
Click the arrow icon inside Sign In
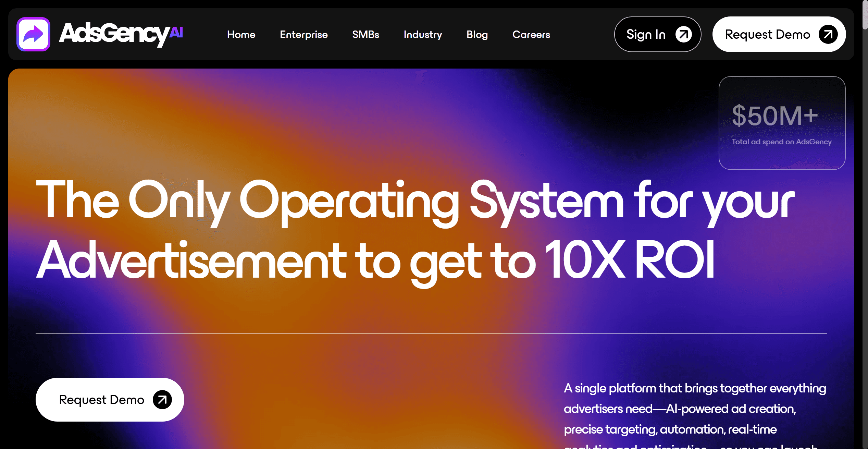pos(683,34)
